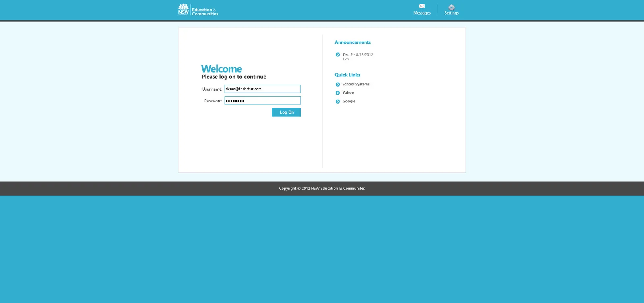Focus the User name input field
The width and height of the screenshot is (644, 303).
[x=262, y=89]
